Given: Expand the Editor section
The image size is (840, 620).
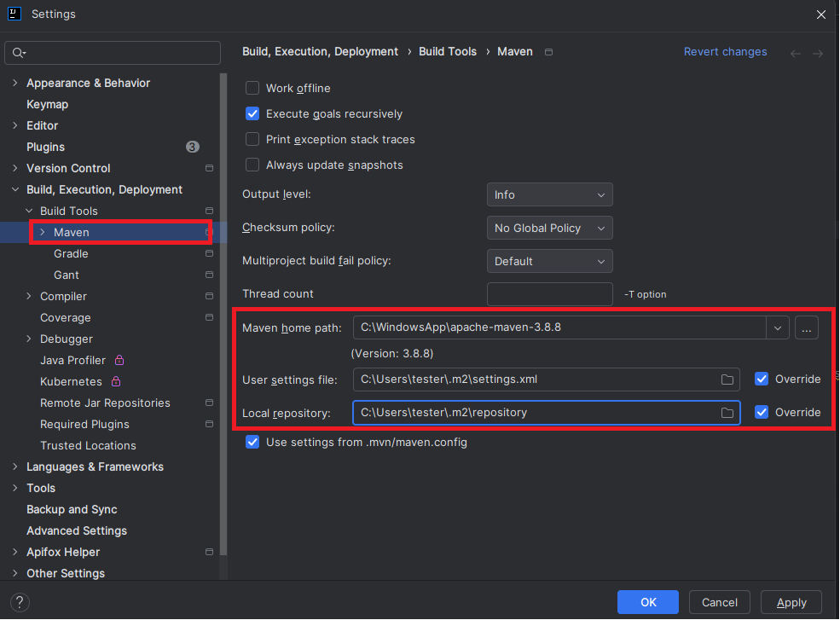Looking at the screenshot, I should pos(15,125).
